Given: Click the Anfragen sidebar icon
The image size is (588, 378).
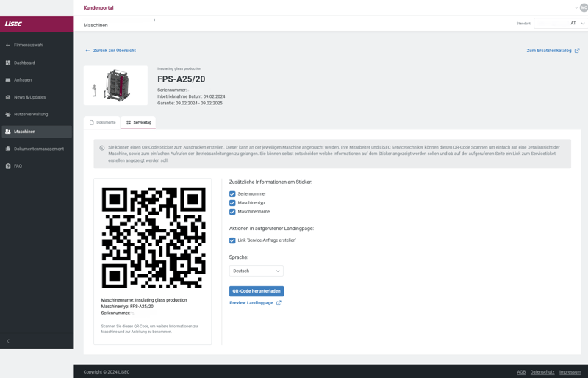Looking at the screenshot, I should pyautogui.click(x=8, y=80).
